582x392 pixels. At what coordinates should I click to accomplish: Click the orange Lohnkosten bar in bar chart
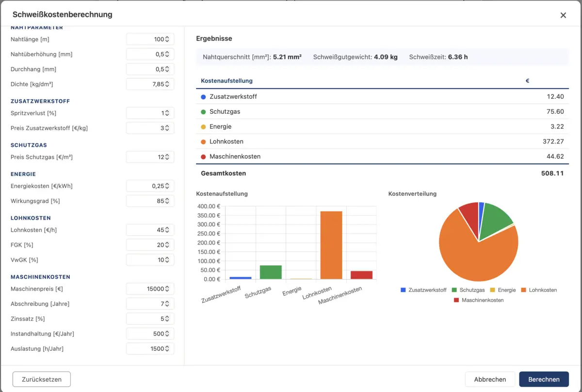[x=331, y=245]
